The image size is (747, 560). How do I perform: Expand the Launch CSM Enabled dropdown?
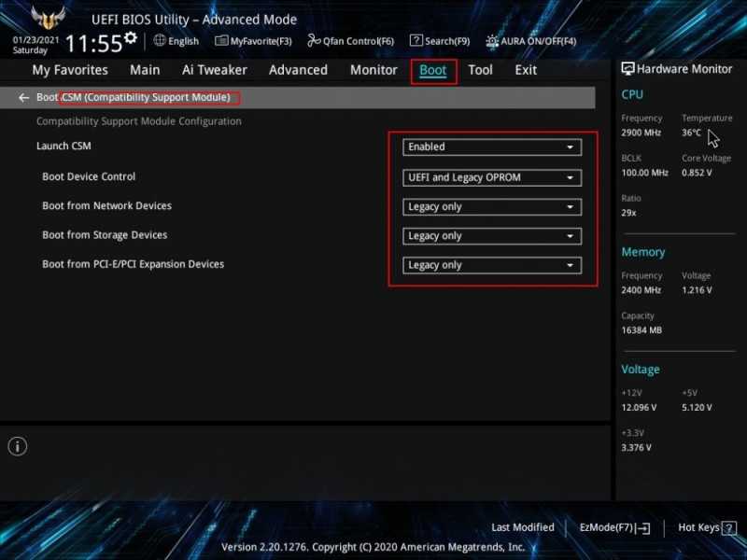pyautogui.click(x=492, y=147)
